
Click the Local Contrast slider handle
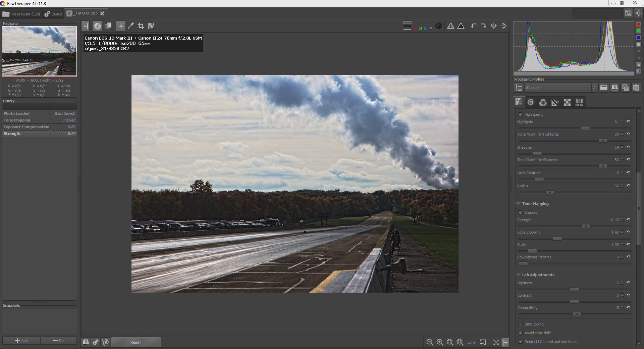[539, 179]
